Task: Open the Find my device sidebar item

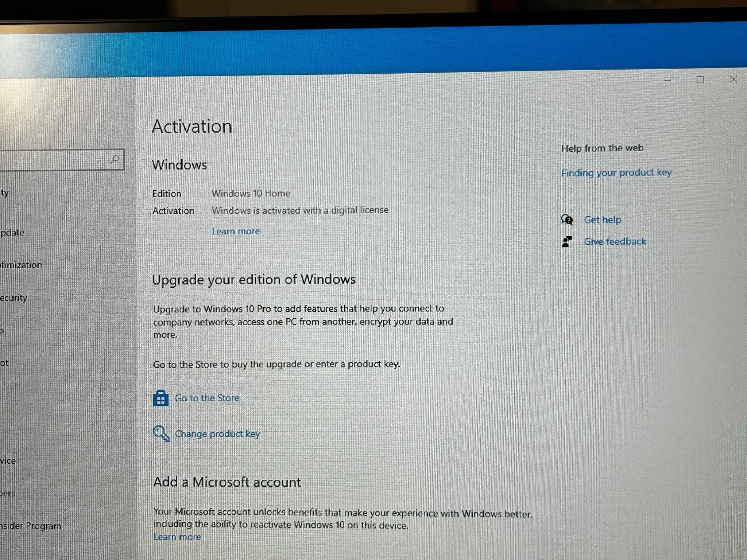Action: pyautogui.click(x=8, y=461)
